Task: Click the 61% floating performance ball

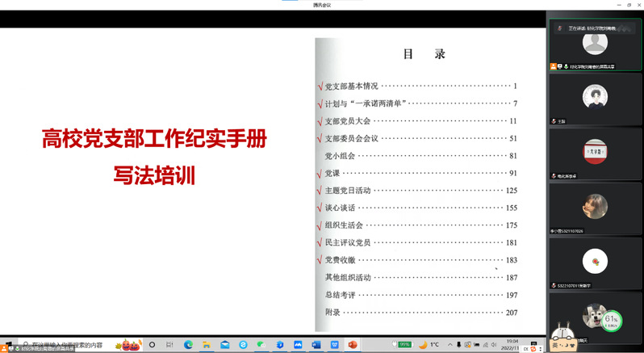Action: (x=610, y=321)
